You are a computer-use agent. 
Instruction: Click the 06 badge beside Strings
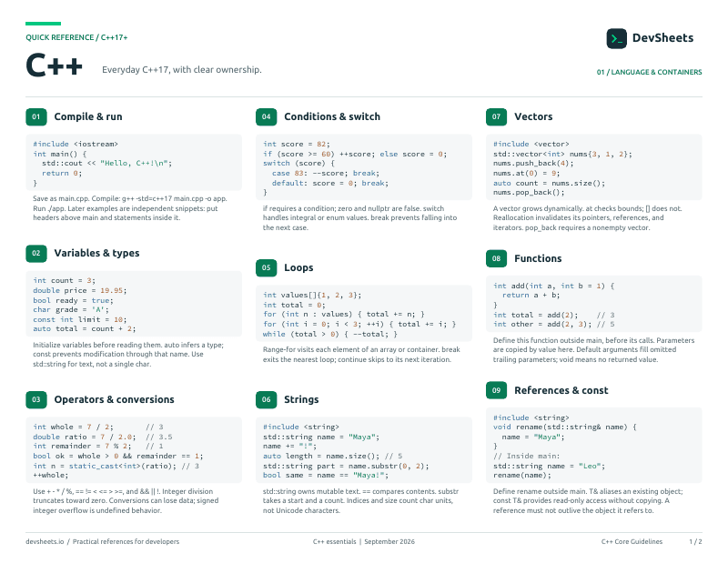point(266,399)
